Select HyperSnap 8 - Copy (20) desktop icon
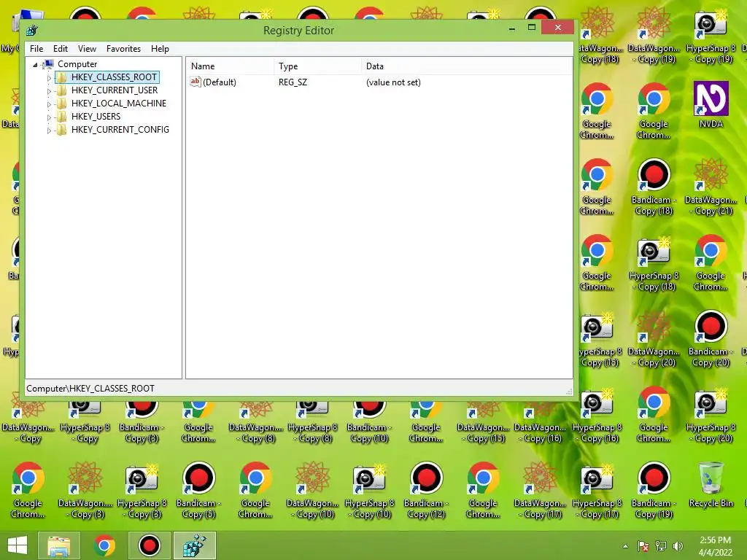Screen dimensions: 747x560 tap(711, 414)
